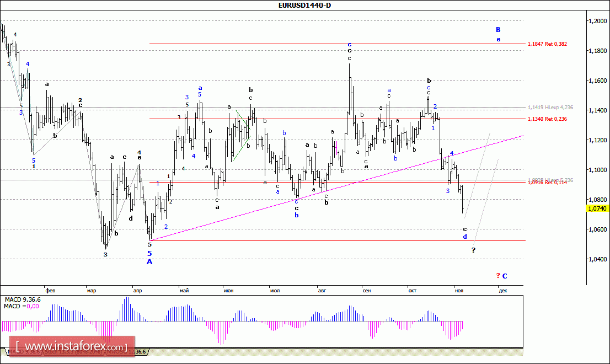Viewport: 610px width, 364px height.
Task: Click the EURUSD1440-D chart title
Action: pos(304,5)
